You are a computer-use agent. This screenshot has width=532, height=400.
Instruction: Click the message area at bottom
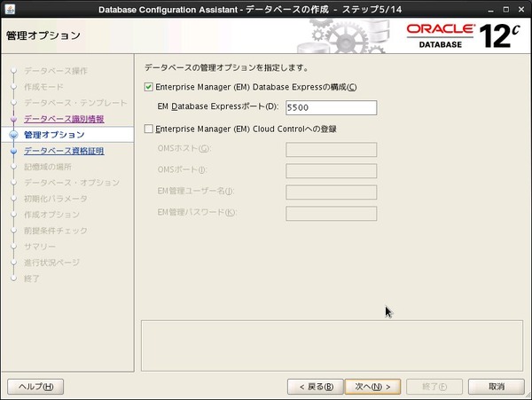tap(332, 346)
